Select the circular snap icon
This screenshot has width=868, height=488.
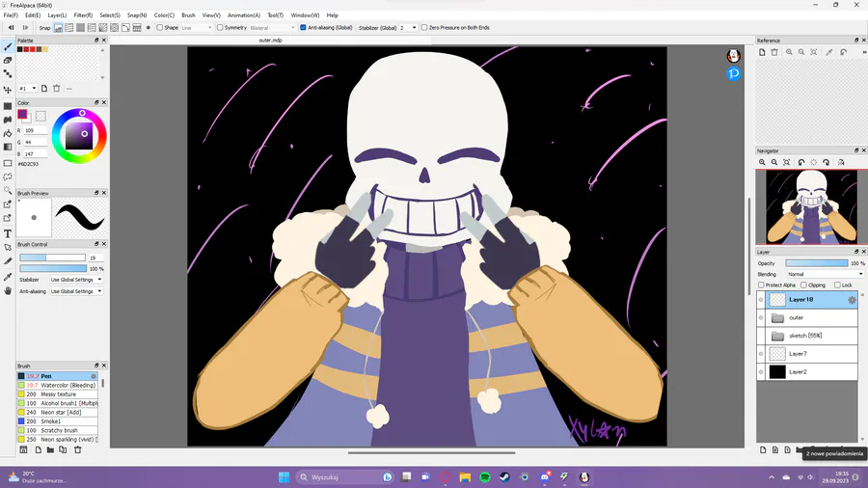pos(114,28)
